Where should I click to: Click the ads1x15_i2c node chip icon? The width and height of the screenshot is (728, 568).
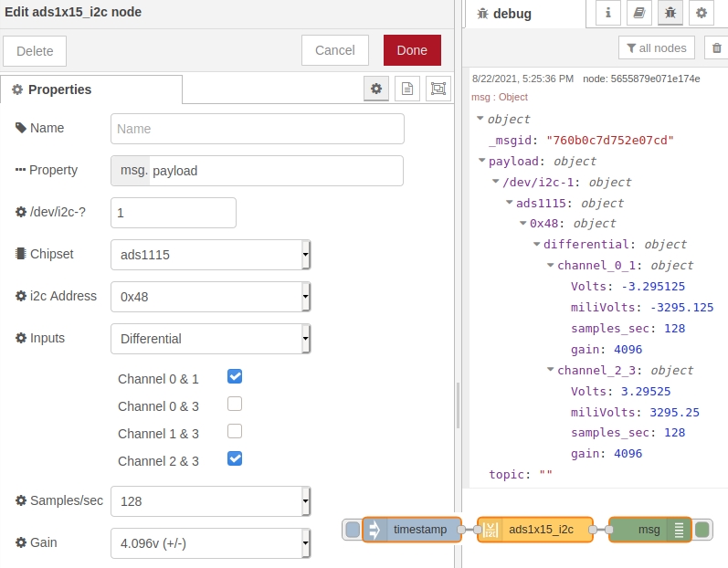(x=490, y=530)
